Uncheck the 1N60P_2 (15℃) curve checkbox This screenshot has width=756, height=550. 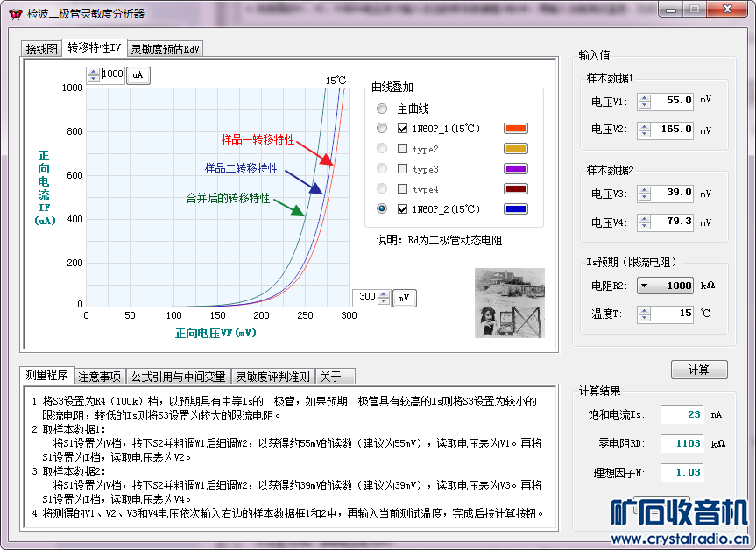click(x=403, y=208)
